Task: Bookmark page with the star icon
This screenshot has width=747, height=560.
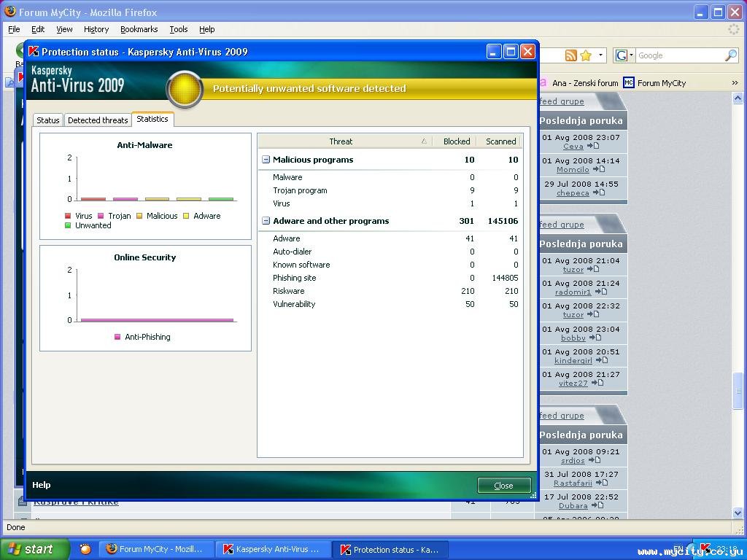Action: (x=586, y=55)
